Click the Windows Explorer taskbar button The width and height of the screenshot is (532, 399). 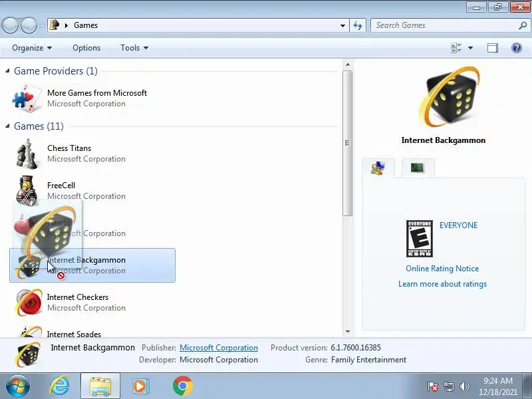100,386
